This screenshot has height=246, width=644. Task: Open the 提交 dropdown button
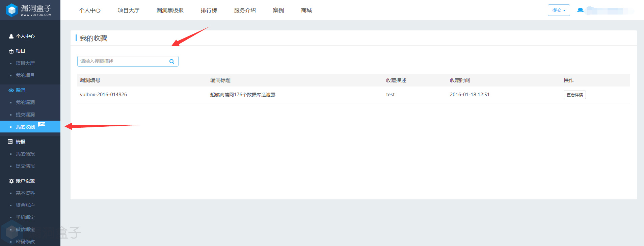coord(559,10)
